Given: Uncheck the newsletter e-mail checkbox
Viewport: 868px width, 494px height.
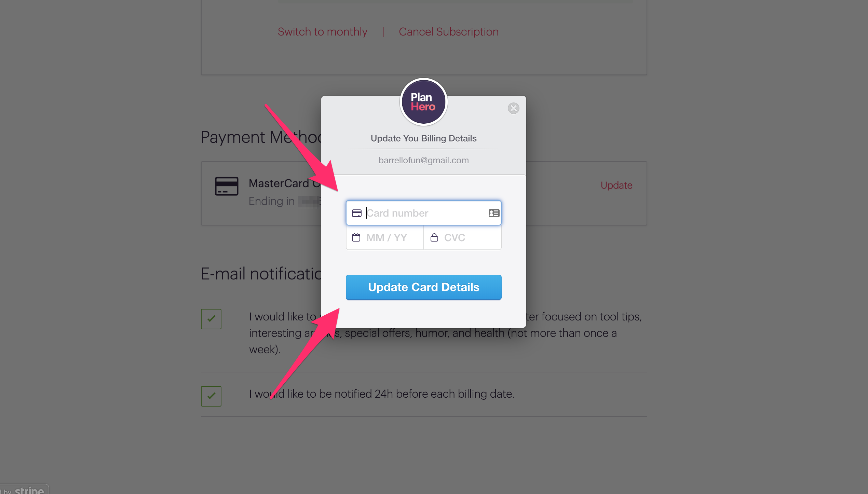Looking at the screenshot, I should tap(211, 319).
